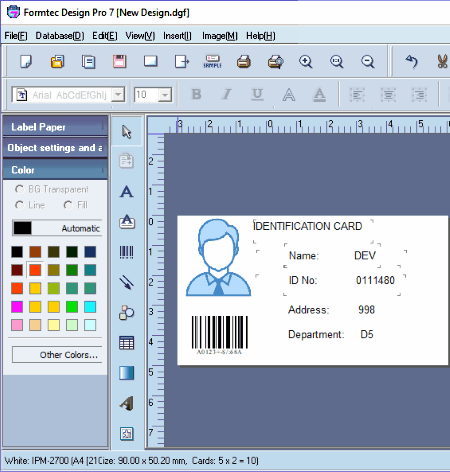The image size is (450, 472).
Task: Click the font color A button
Action: point(319,95)
